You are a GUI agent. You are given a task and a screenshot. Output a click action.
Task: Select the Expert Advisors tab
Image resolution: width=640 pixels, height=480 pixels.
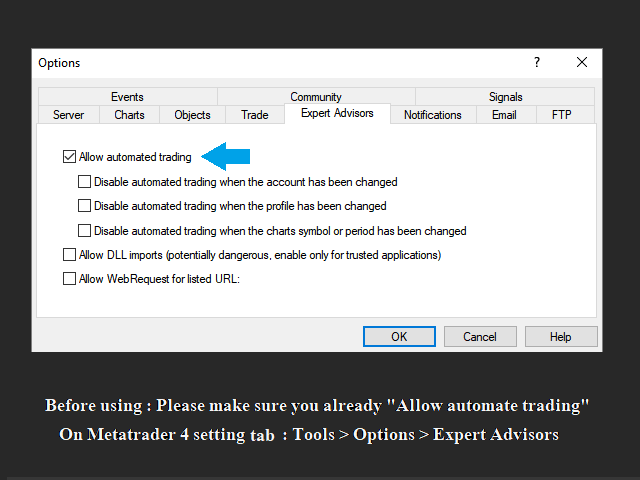336,114
